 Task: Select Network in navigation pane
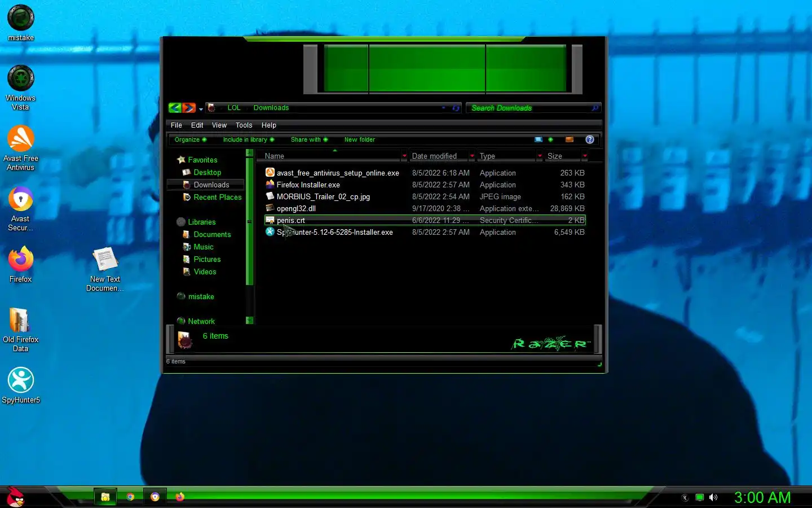pos(201,321)
